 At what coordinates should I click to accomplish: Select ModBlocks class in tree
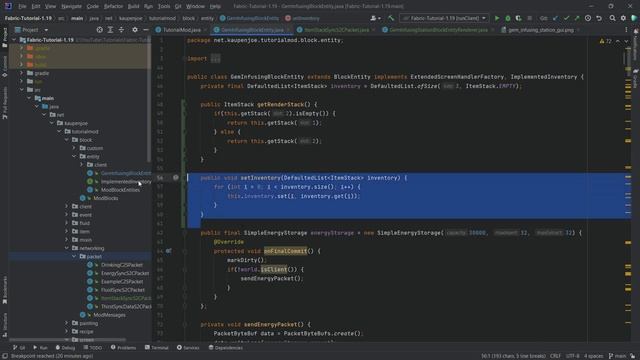[x=105, y=198]
